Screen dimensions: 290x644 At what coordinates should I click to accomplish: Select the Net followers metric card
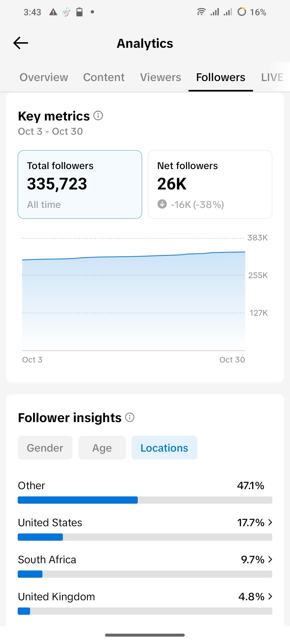(210, 184)
